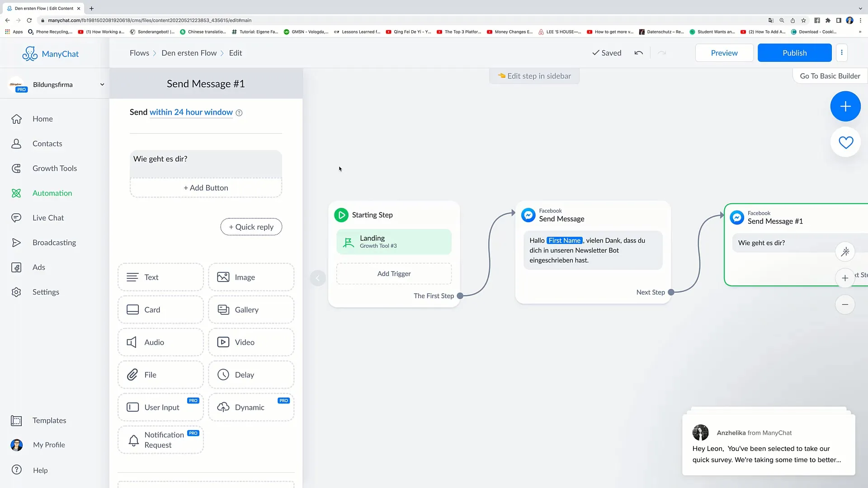Click 'Den ersten Flow' breadcrumb

coord(189,53)
